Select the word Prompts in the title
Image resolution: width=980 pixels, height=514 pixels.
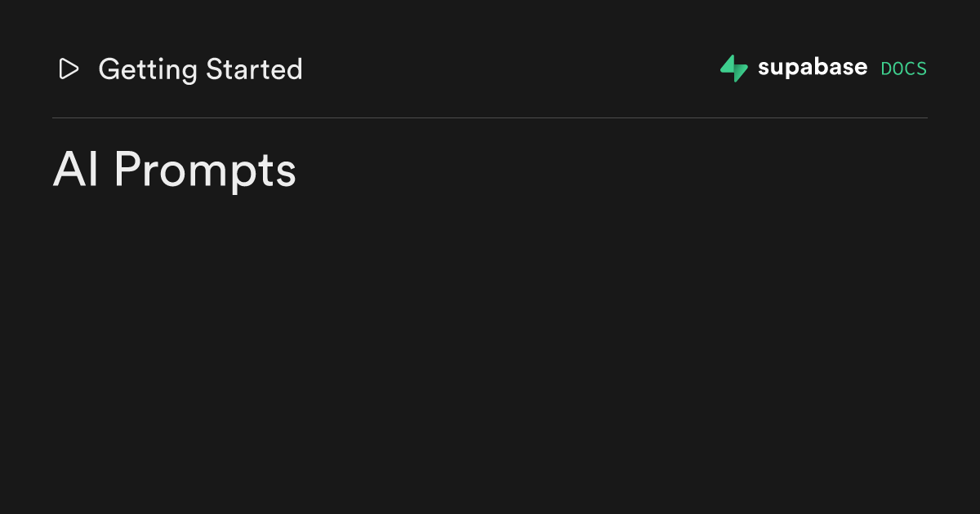coord(205,172)
